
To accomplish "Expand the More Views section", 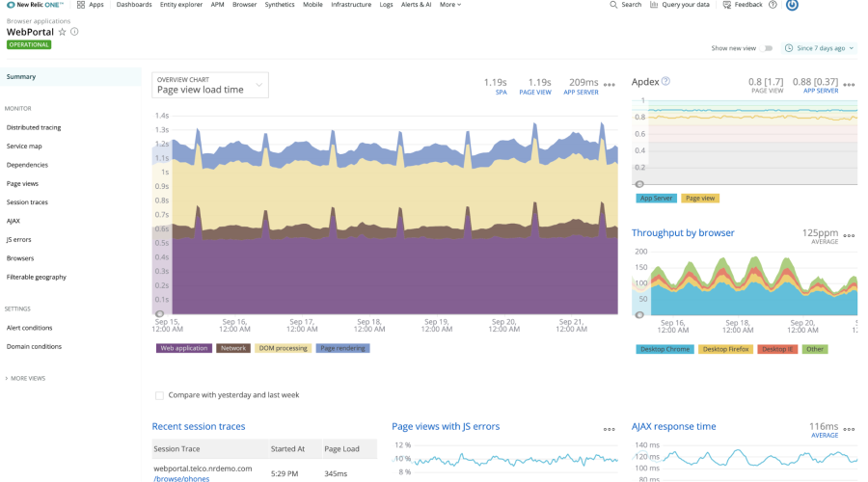I will 27,379.
